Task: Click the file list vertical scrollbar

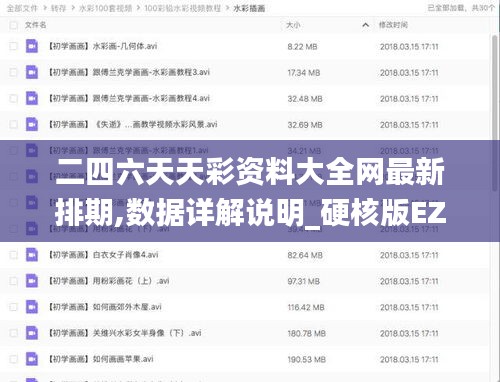Action: point(495,113)
